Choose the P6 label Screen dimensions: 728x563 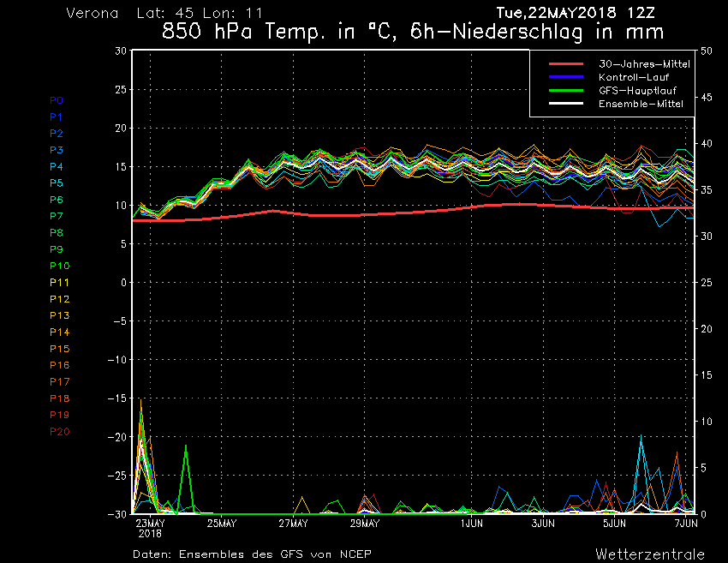[57, 200]
